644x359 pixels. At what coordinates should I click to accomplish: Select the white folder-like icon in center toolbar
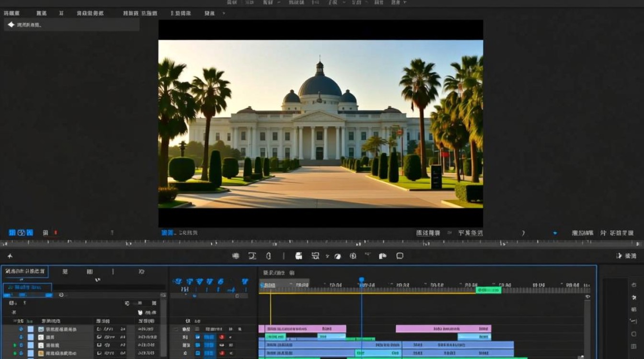click(x=299, y=256)
